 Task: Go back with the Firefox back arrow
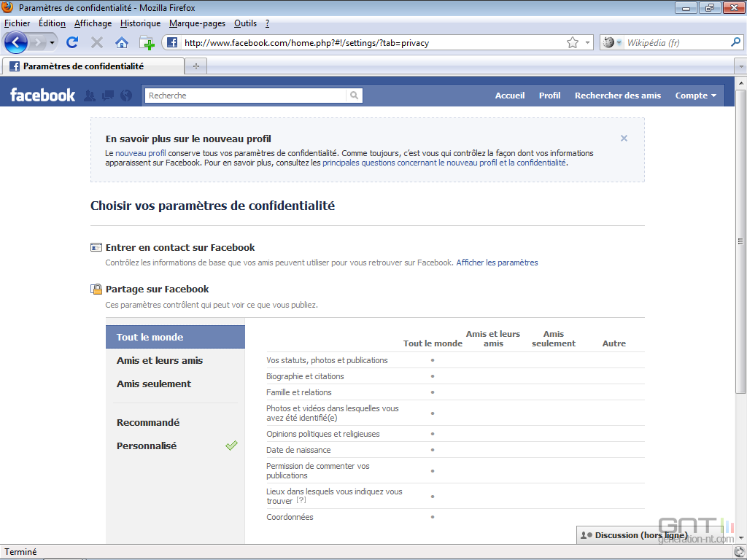16,43
